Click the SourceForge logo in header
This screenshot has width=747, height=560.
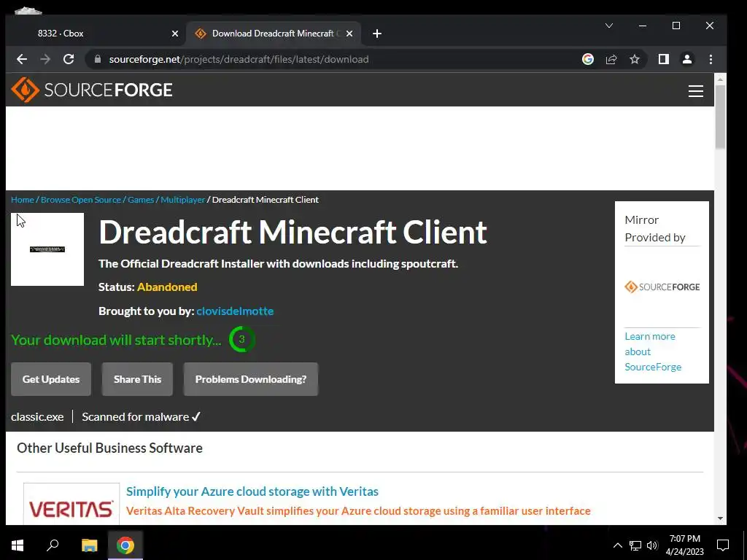[91, 90]
